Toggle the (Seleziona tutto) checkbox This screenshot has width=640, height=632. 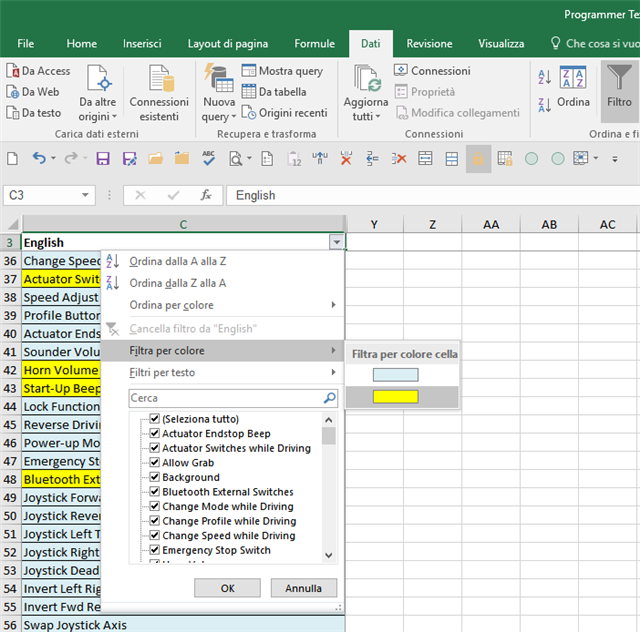[x=154, y=418]
